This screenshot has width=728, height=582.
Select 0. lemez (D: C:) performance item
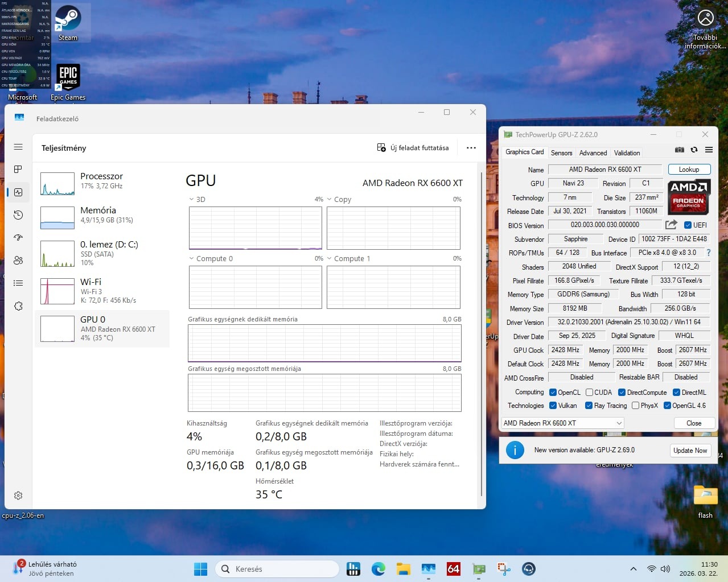(x=102, y=253)
